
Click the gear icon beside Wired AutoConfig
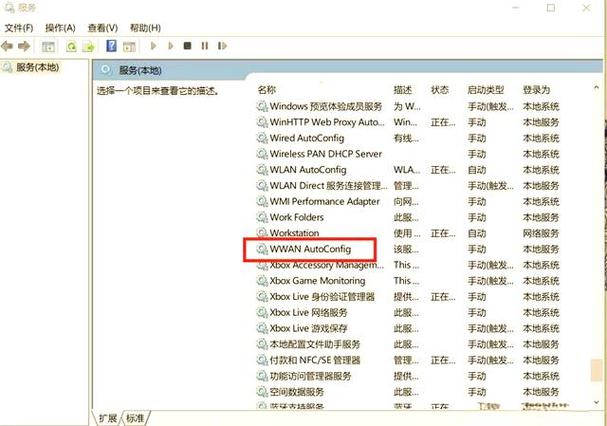point(262,138)
